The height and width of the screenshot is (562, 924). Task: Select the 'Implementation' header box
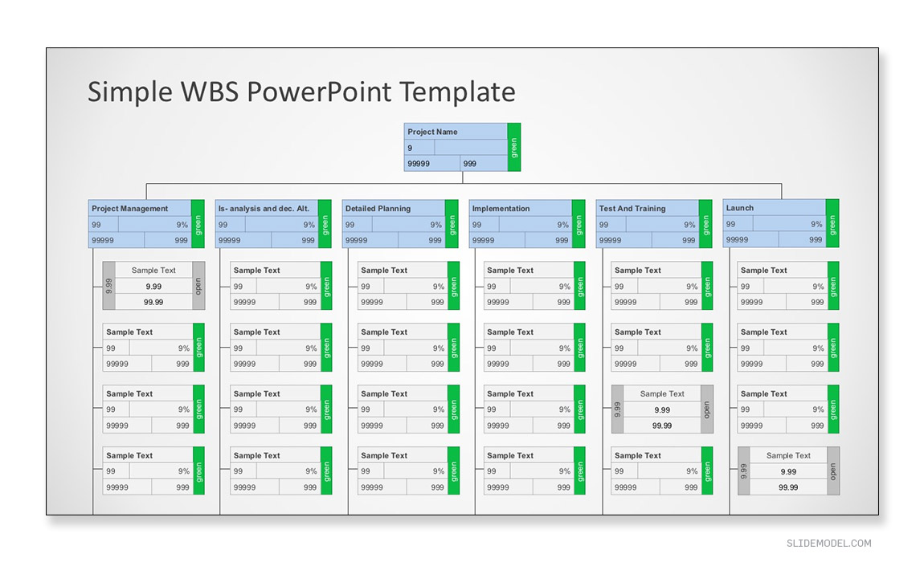point(527,223)
